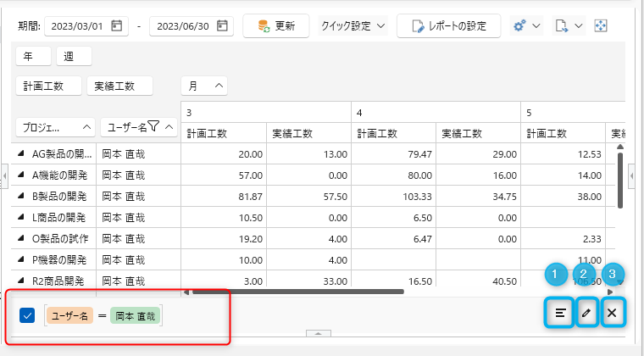The image size is (644, 356).
Task: Click the start date field 2023/03/01
Action: [76, 26]
